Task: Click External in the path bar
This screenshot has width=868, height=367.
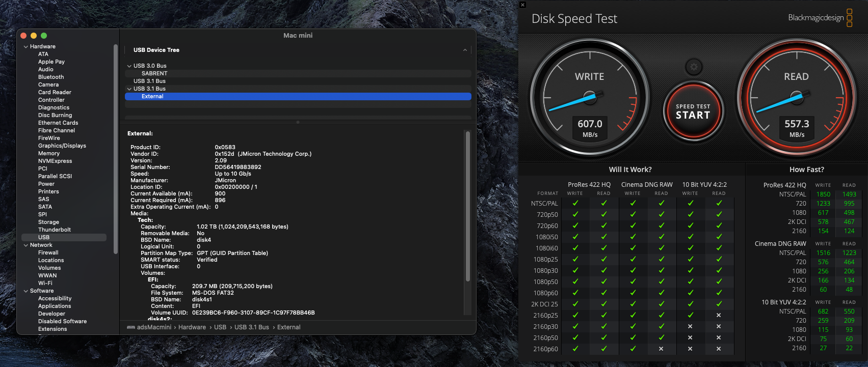Action: 289,327
